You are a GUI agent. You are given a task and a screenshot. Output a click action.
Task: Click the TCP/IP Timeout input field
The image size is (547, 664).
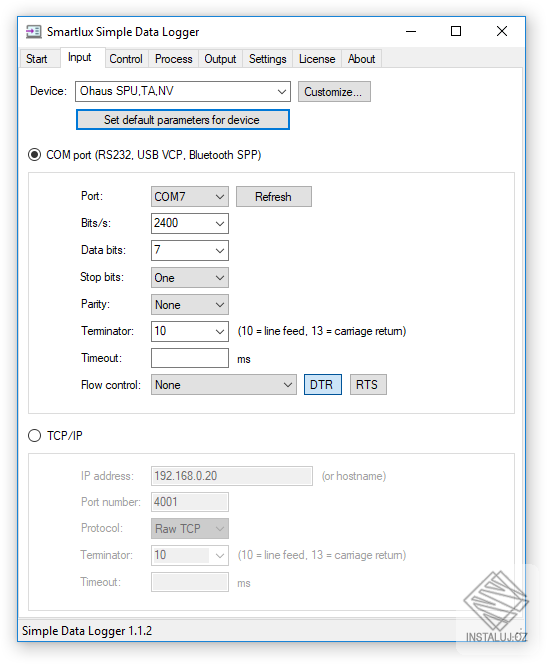(190, 582)
